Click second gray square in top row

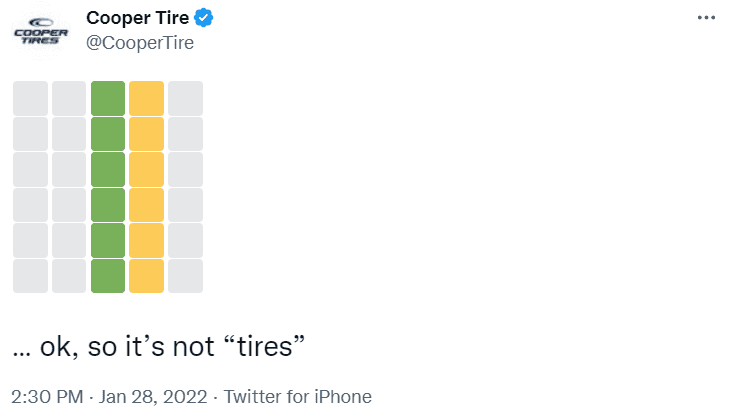tap(69, 98)
